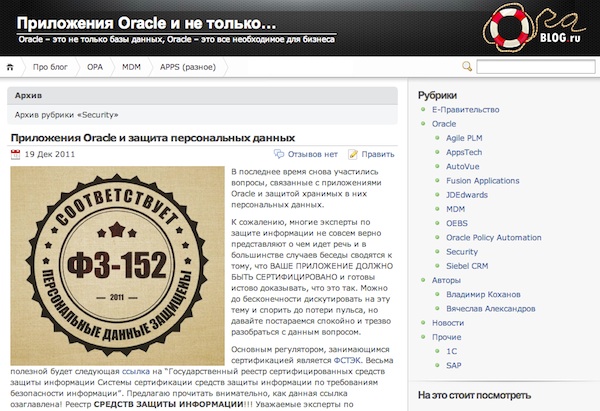Open the Fusion Applications category
The image size is (600, 411).
click(x=483, y=181)
